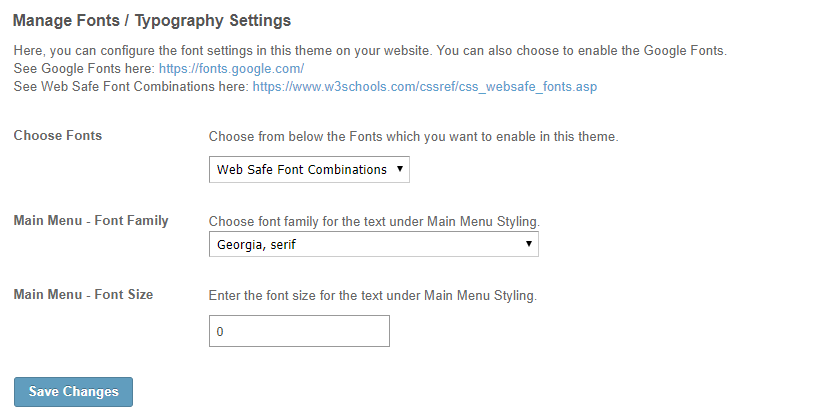Click the 'See Web Safe Font Combinations here:' text
The width and height of the screenshot is (821, 420).
click(131, 86)
